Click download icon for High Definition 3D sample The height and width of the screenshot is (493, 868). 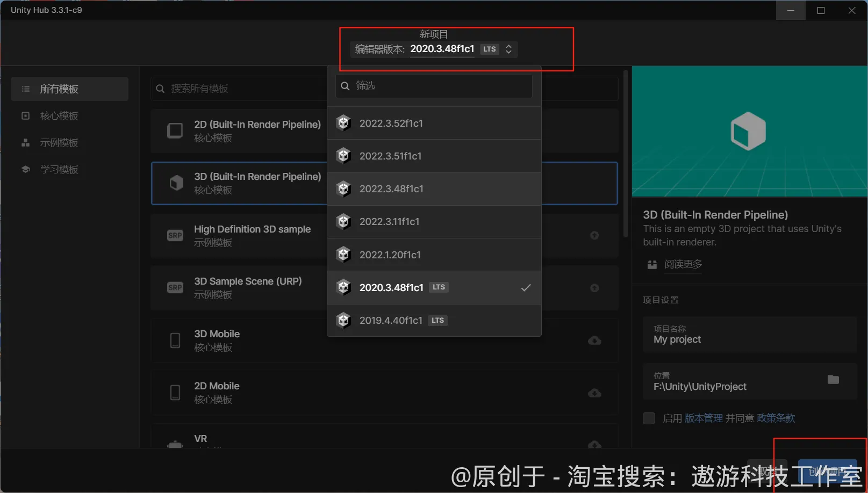pyautogui.click(x=594, y=235)
